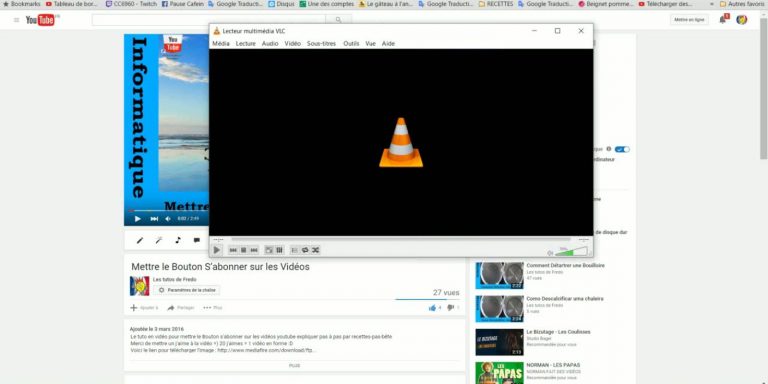Open the YouTube hamburger guide menu
The height and width of the screenshot is (384, 768).
click(x=17, y=20)
